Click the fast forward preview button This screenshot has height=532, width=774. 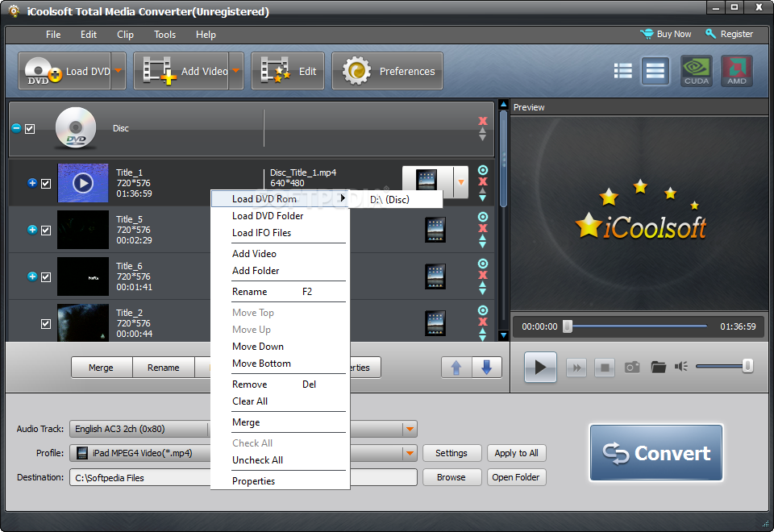576,368
